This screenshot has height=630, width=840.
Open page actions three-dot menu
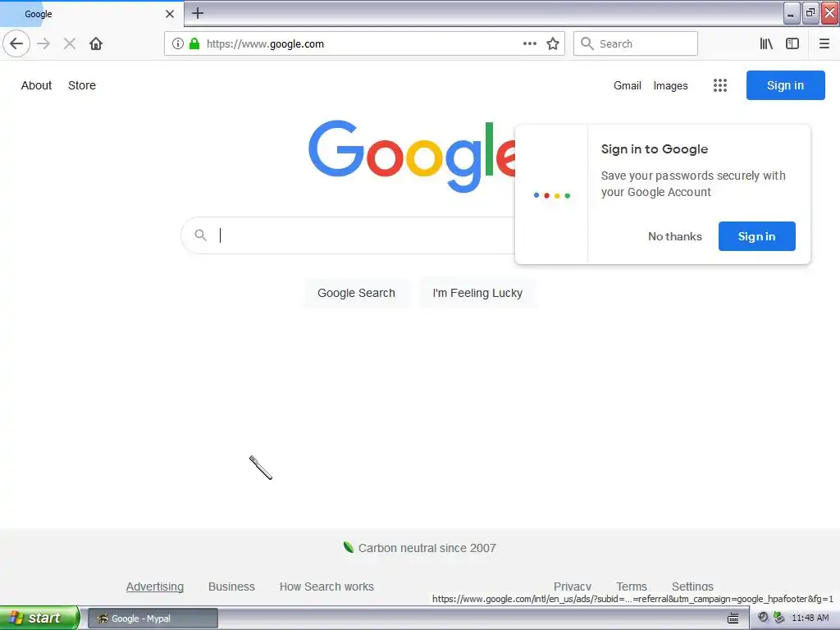529,44
